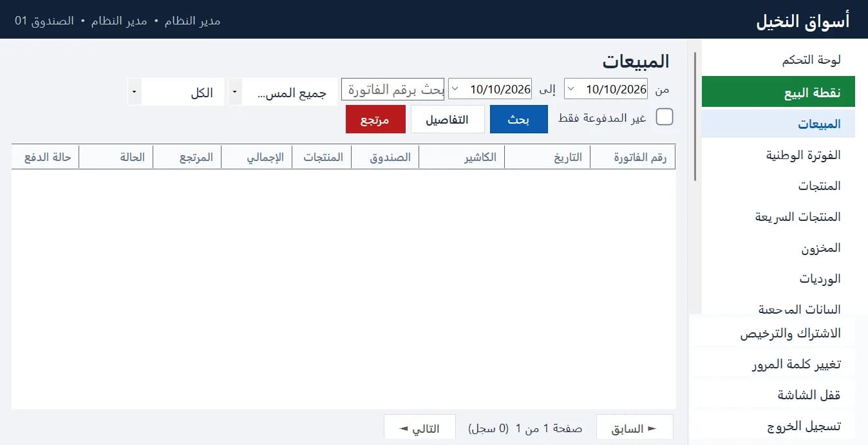
Task: Sort by الإجمالي column header
Action: [257, 157]
